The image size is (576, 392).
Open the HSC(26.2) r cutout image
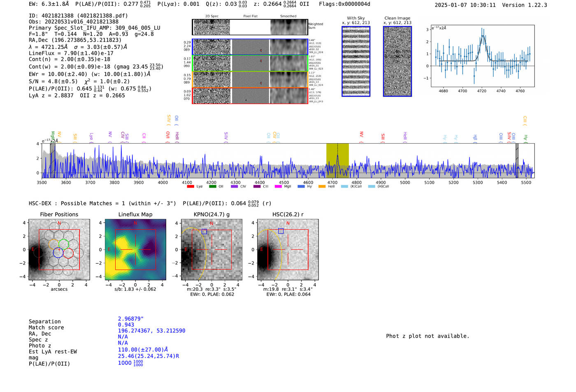288,250
